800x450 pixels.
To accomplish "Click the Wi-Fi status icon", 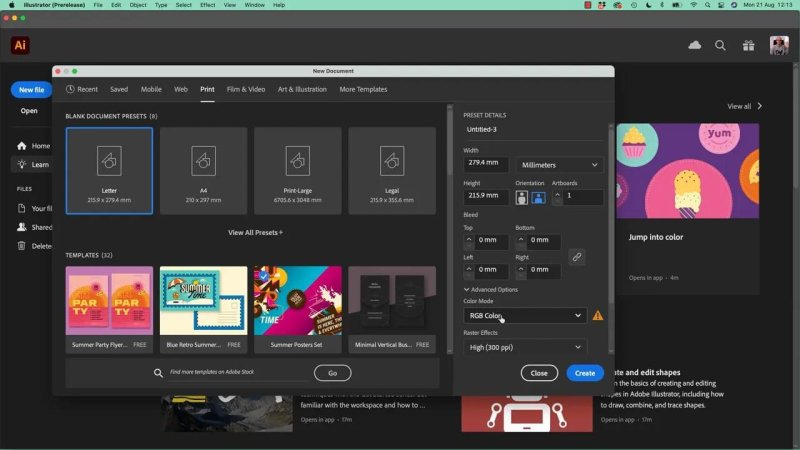I will coord(693,5).
